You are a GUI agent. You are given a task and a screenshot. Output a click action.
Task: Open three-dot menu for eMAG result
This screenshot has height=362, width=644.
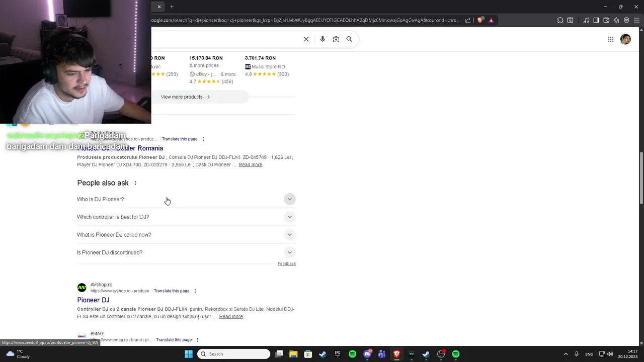(x=197, y=340)
